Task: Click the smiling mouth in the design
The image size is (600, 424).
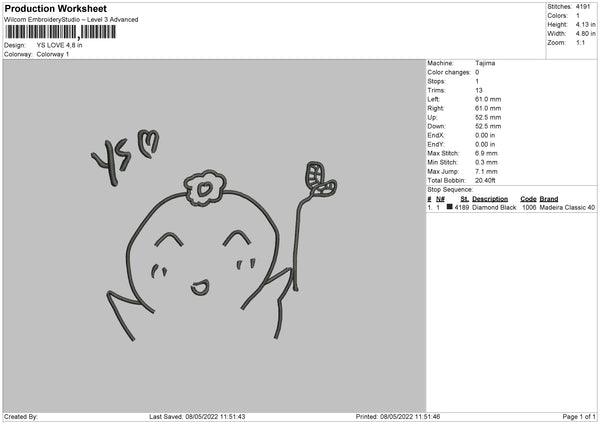Action: (x=200, y=288)
